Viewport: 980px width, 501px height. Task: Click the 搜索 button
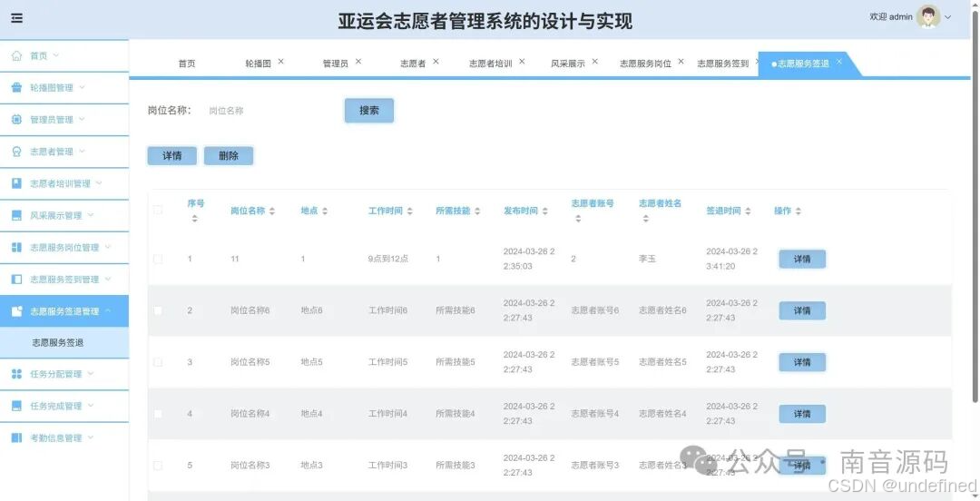pos(369,111)
